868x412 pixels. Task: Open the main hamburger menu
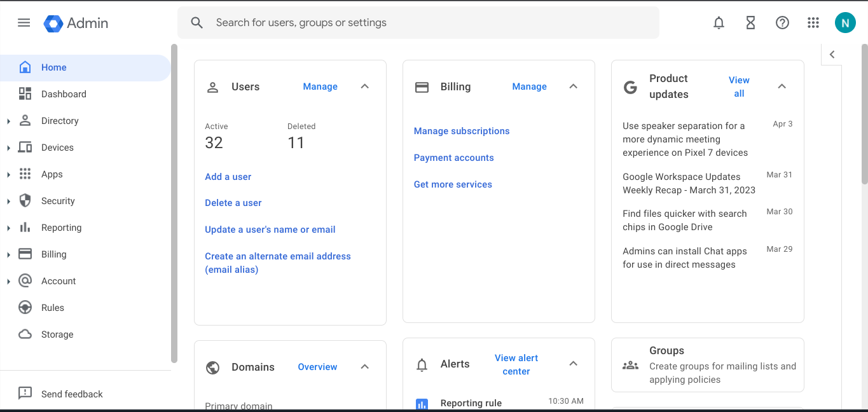click(x=24, y=23)
